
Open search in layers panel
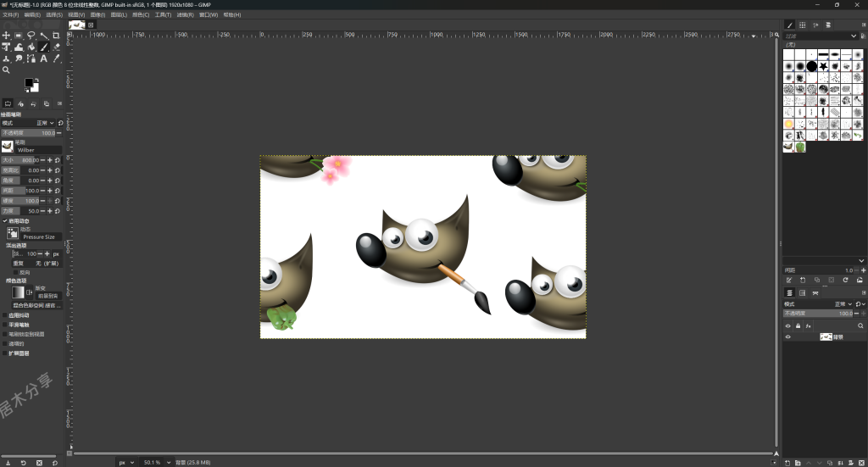point(860,326)
